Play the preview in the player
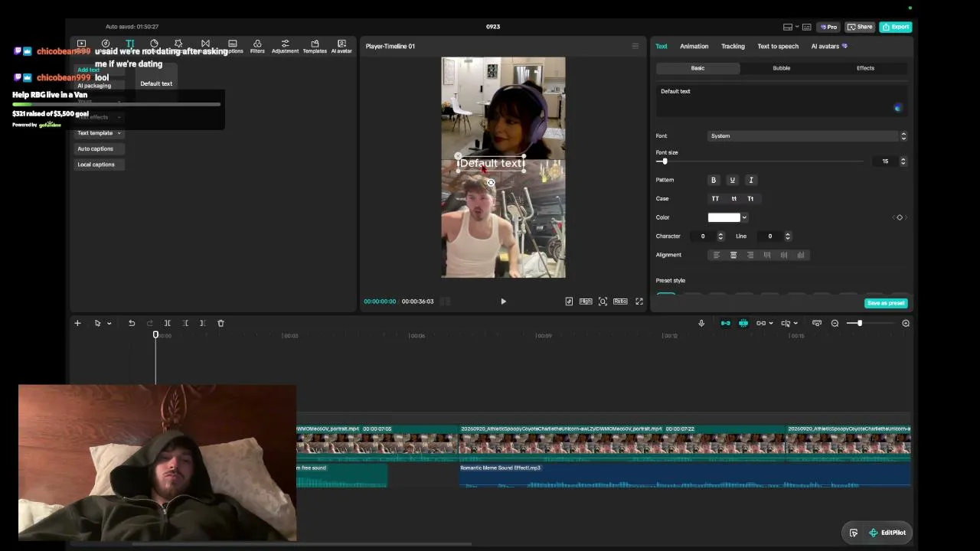 pos(503,302)
